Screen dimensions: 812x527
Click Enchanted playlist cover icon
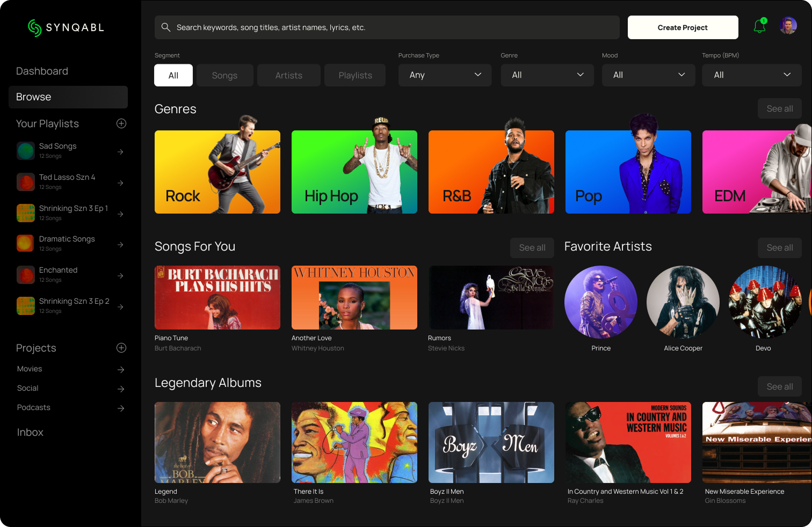coord(26,275)
